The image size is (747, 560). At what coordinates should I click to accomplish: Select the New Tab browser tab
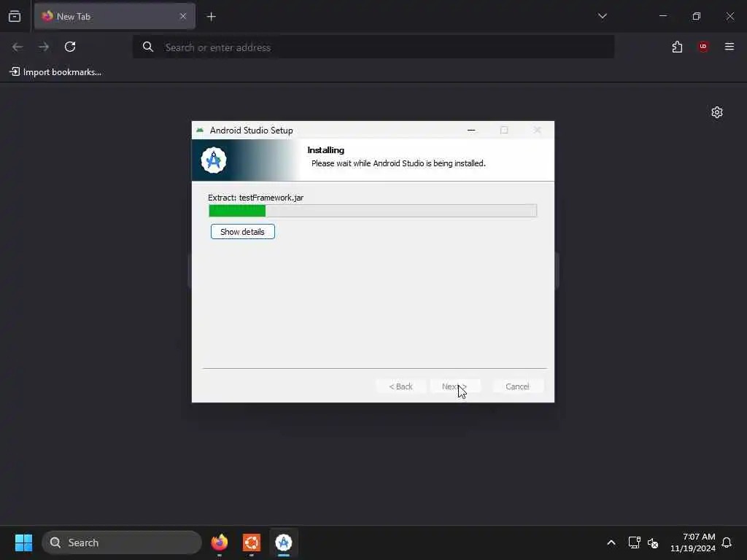[x=115, y=16]
